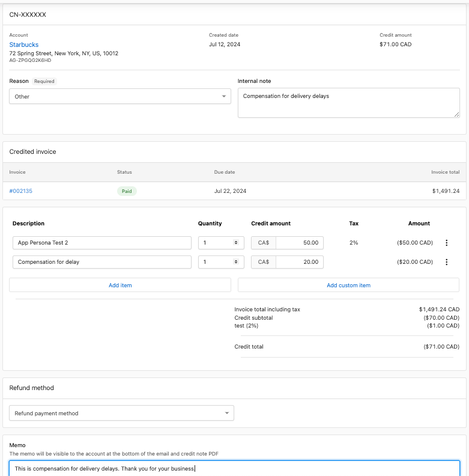Image resolution: width=469 pixels, height=476 pixels.
Task: Open the Starbucks account link
Action: [x=24, y=44]
